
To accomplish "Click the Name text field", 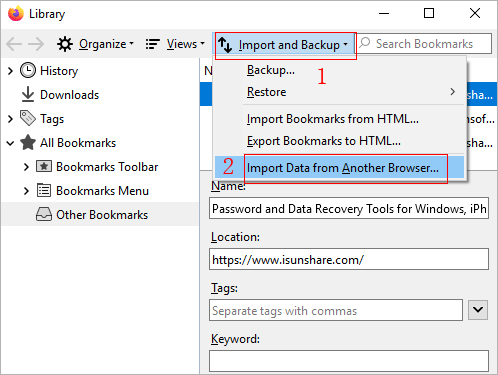I will click(x=349, y=208).
